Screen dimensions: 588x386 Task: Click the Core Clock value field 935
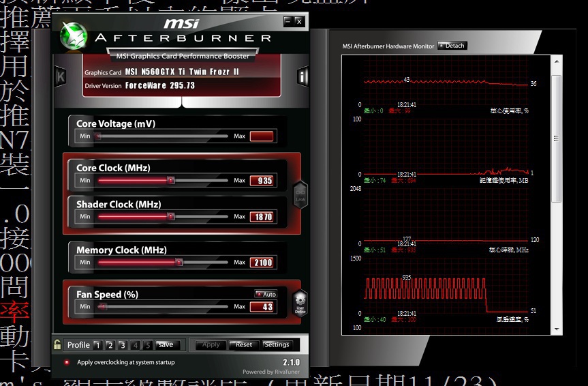click(x=262, y=181)
